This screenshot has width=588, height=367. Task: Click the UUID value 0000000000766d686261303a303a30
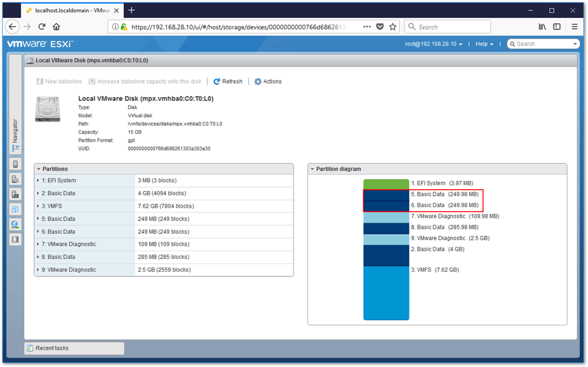(169, 149)
